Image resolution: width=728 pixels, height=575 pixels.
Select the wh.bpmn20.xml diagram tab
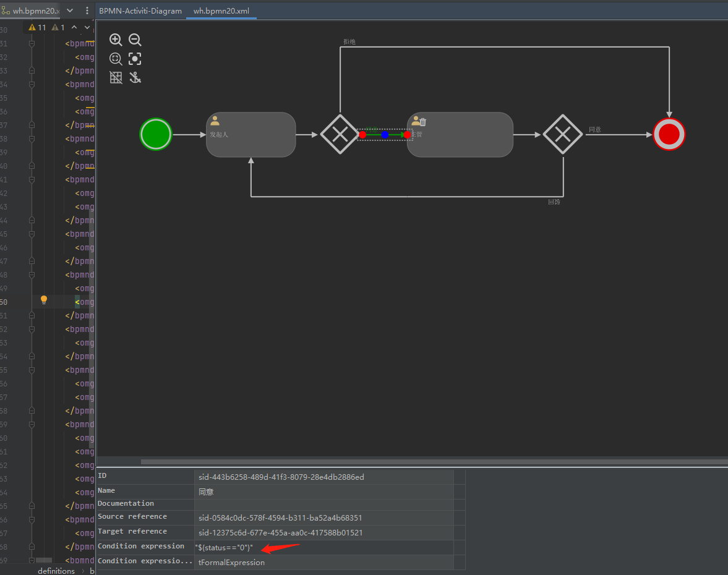pyautogui.click(x=221, y=11)
